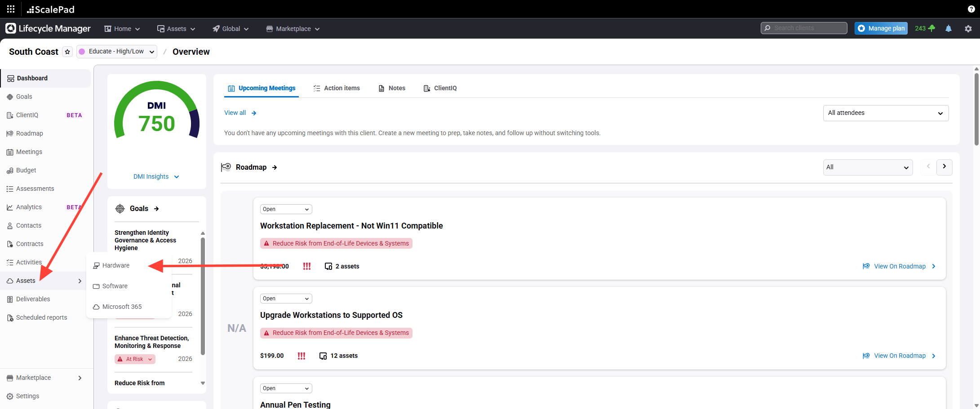Viewport: 980px width, 409px height.
Task: Choose Microsoft 365 in Assets submenu
Action: pos(122,307)
